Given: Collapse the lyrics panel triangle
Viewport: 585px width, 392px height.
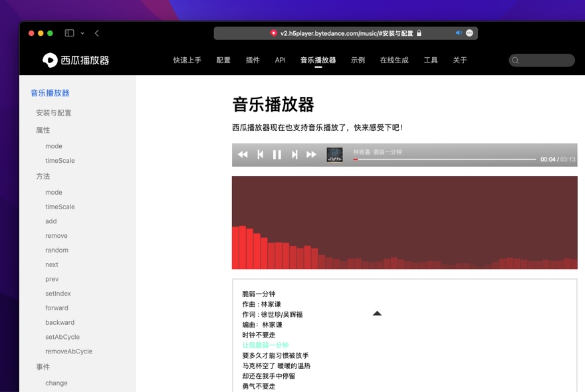Looking at the screenshot, I should (x=378, y=312).
